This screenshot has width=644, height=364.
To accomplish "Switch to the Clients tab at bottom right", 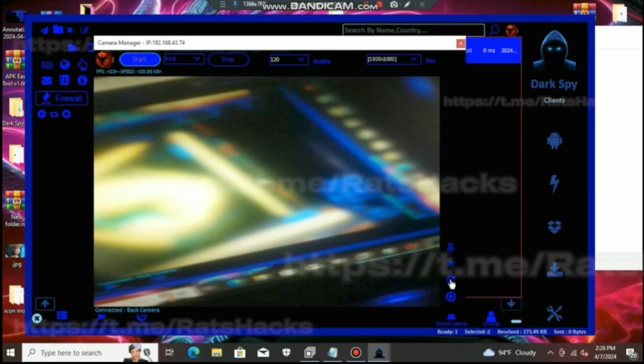I will (491, 319).
